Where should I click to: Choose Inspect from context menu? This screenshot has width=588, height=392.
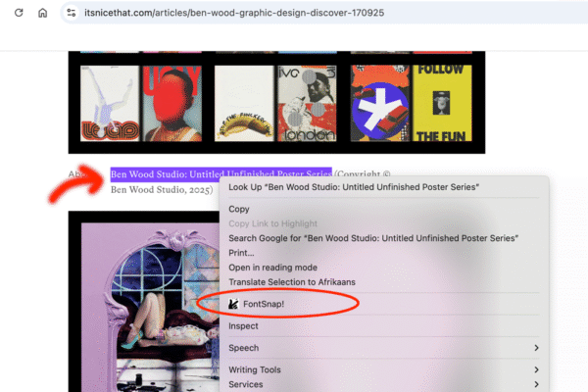point(244,325)
